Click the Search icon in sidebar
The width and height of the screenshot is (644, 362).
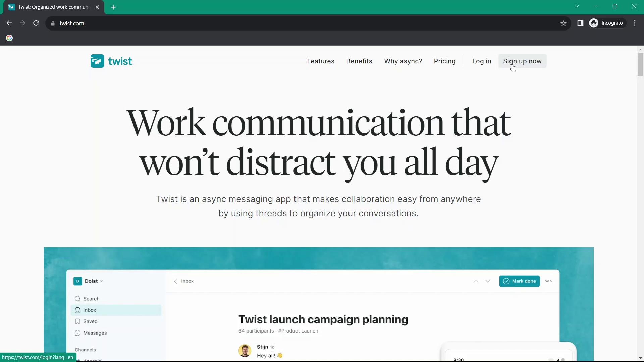77,299
